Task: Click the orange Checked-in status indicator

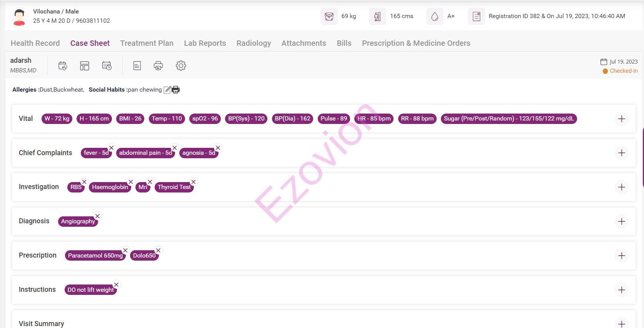Action: pyautogui.click(x=620, y=71)
